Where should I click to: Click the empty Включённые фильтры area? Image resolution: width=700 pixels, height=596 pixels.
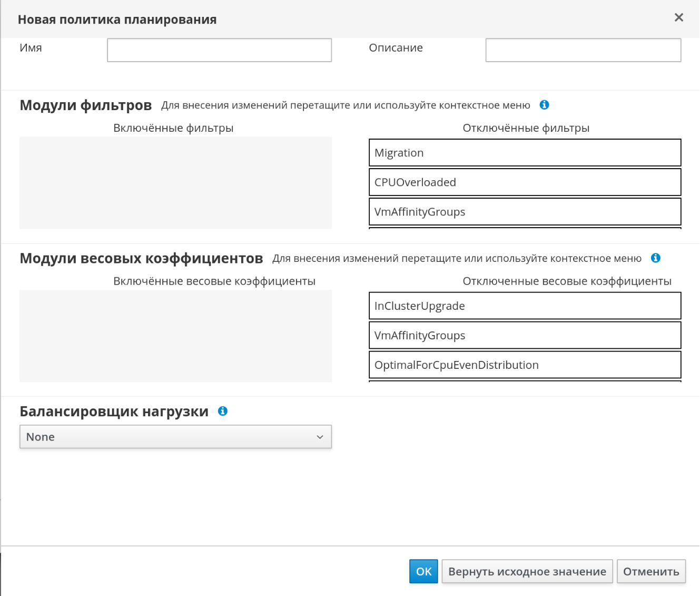pyautogui.click(x=175, y=183)
